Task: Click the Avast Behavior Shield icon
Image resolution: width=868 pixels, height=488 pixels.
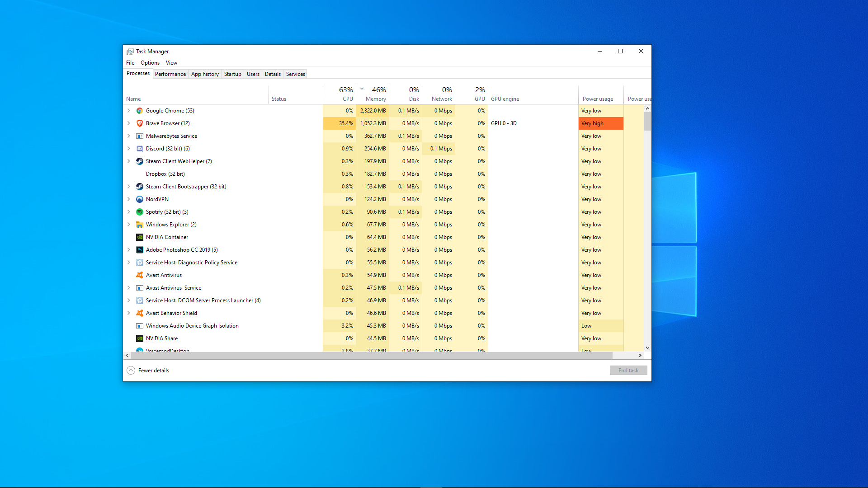Action: pyautogui.click(x=140, y=313)
